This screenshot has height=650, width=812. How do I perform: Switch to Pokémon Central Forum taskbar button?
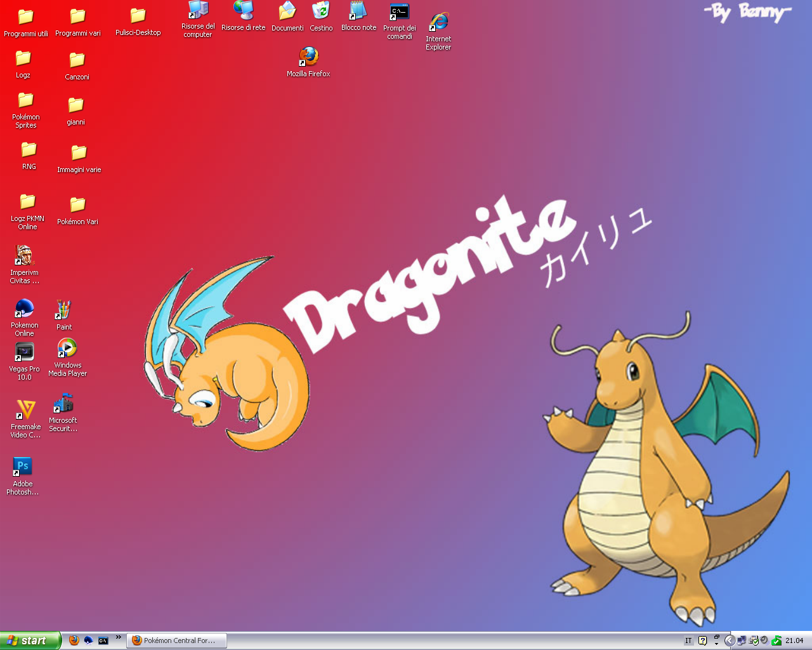click(177, 640)
